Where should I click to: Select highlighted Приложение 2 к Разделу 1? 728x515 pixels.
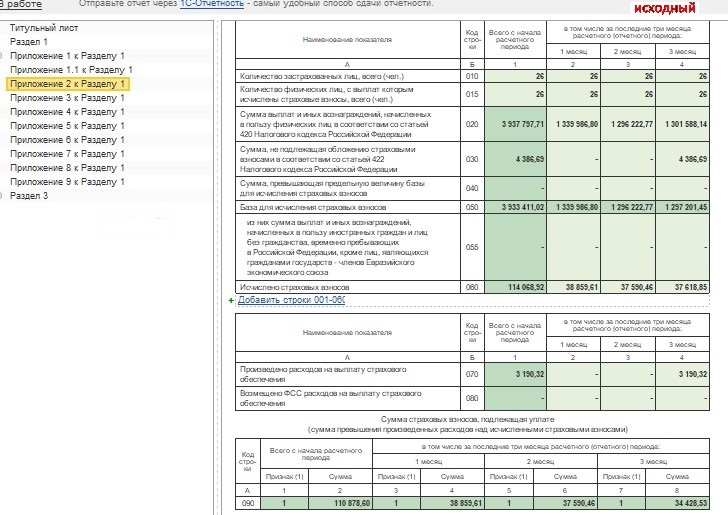pyautogui.click(x=68, y=84)
